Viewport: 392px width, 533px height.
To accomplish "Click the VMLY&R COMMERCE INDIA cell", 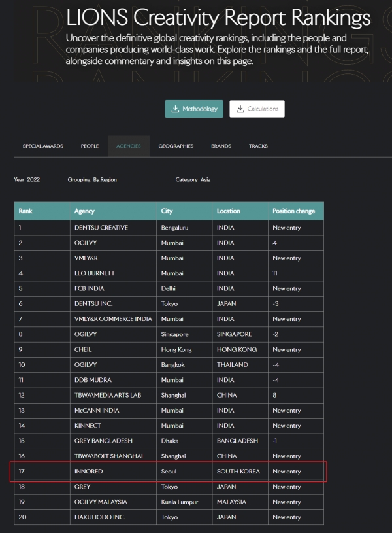I will click(x=113, y=319).
